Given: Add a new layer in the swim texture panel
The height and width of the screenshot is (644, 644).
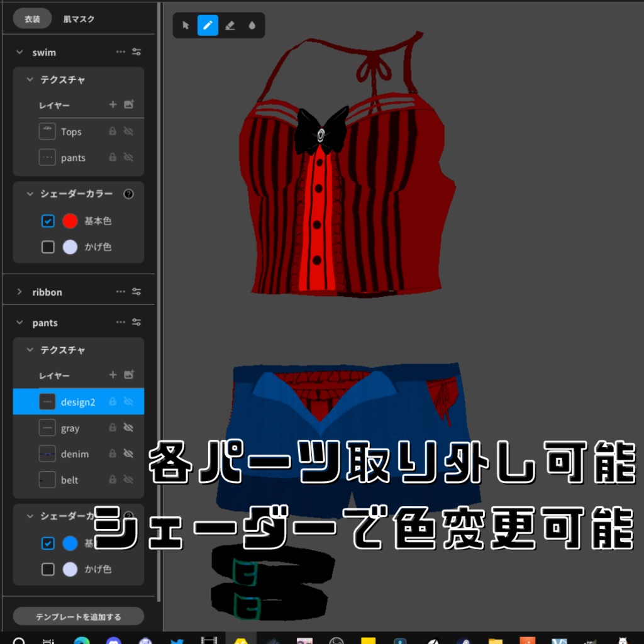Looking at the screenshot, I should 113,105.
